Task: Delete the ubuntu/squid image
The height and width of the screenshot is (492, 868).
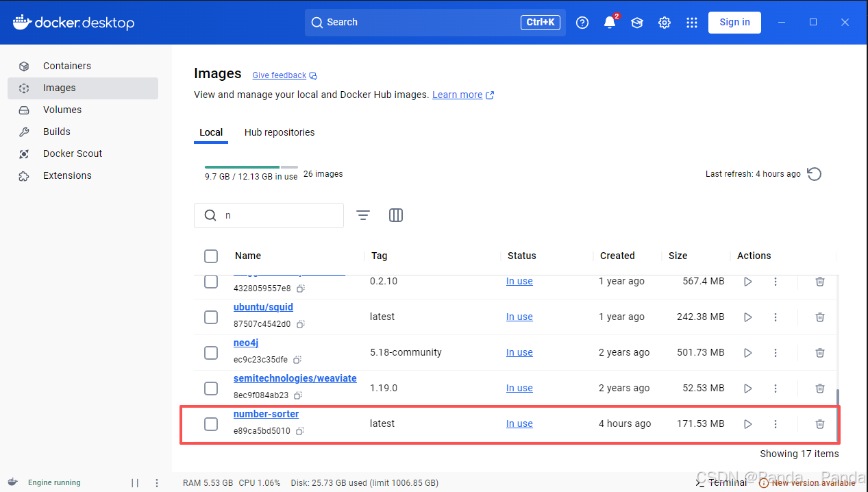Action: coord(820,317)
